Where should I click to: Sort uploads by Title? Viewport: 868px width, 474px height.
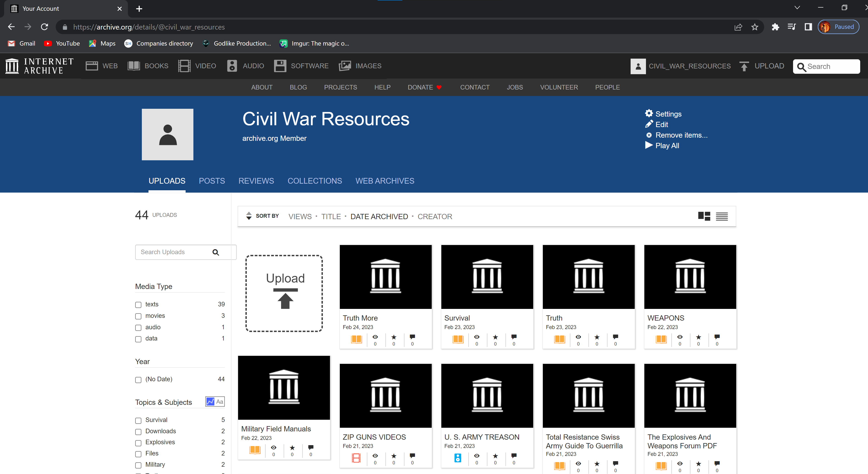click(x=331, y=216)
